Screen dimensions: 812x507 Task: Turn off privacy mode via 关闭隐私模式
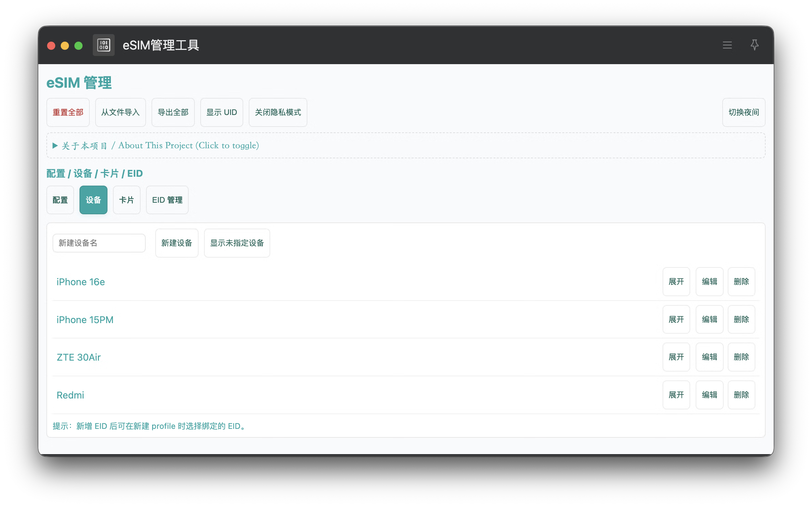278,112
